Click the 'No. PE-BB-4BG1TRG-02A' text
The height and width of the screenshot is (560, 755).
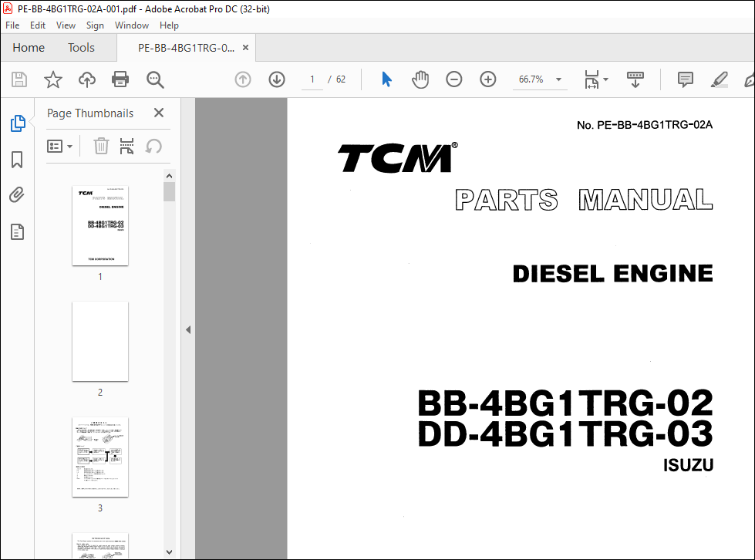tap(645, 125)
